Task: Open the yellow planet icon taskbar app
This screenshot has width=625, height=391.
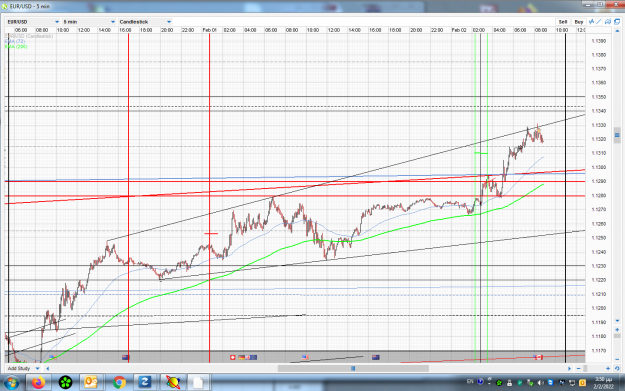Action: 173,383
